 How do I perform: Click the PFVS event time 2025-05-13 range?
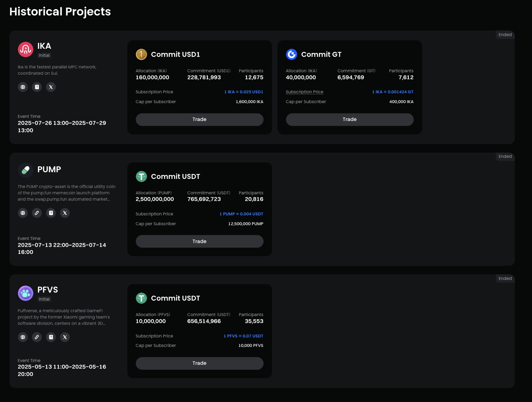[x=62, y=370]
